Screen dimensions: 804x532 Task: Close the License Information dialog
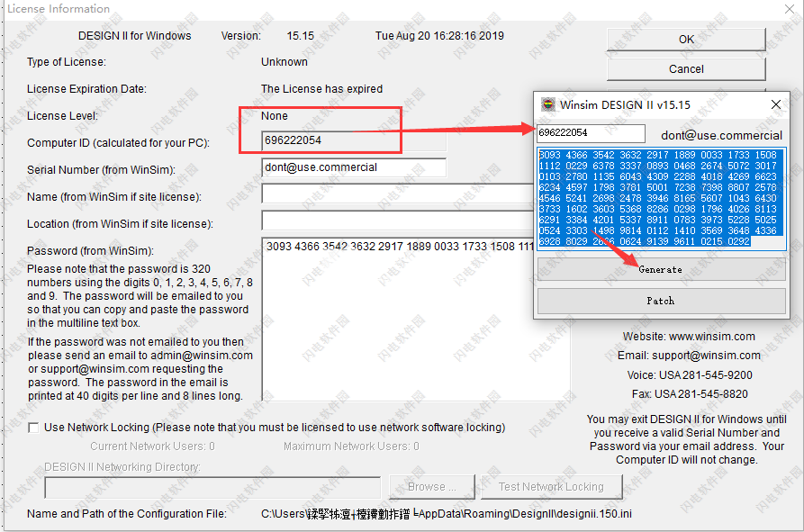pyautogui.click(x=790, y=9)
